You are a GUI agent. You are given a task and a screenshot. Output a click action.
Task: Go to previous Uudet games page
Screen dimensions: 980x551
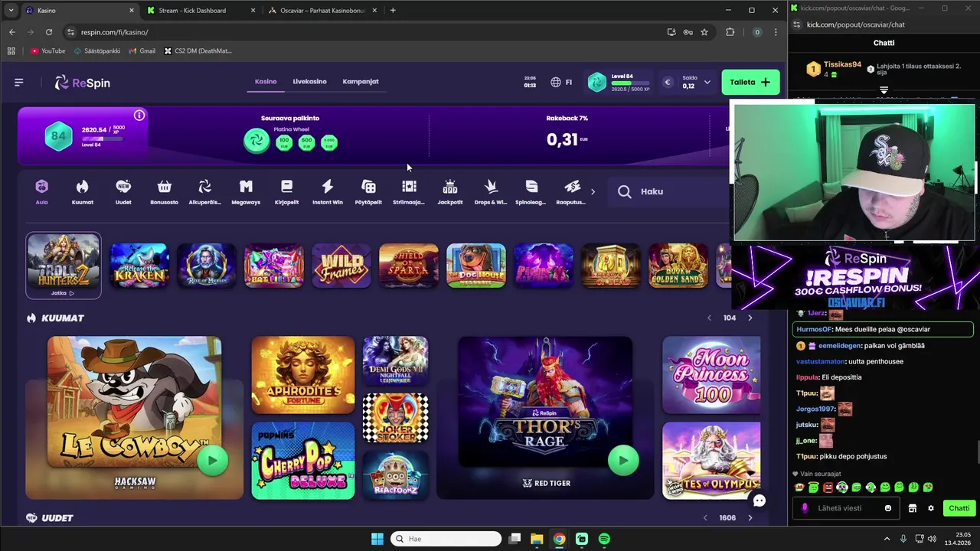click(x=705, y=518)
